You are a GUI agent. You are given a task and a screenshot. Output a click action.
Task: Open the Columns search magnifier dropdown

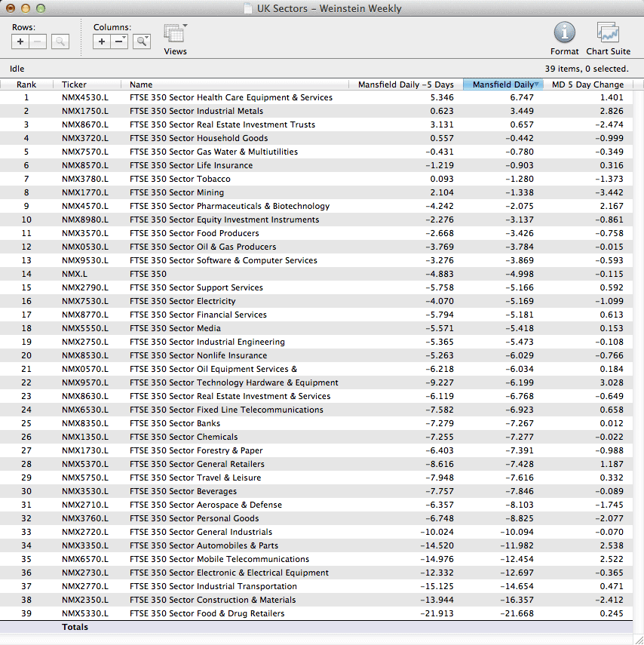(x=142, y=42)
